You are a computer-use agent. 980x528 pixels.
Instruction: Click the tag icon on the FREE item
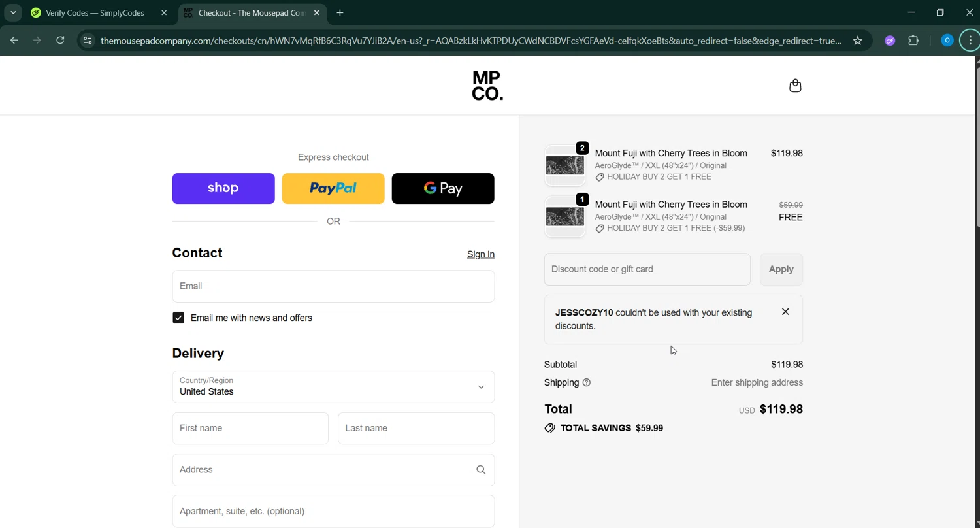click(600, 228)
